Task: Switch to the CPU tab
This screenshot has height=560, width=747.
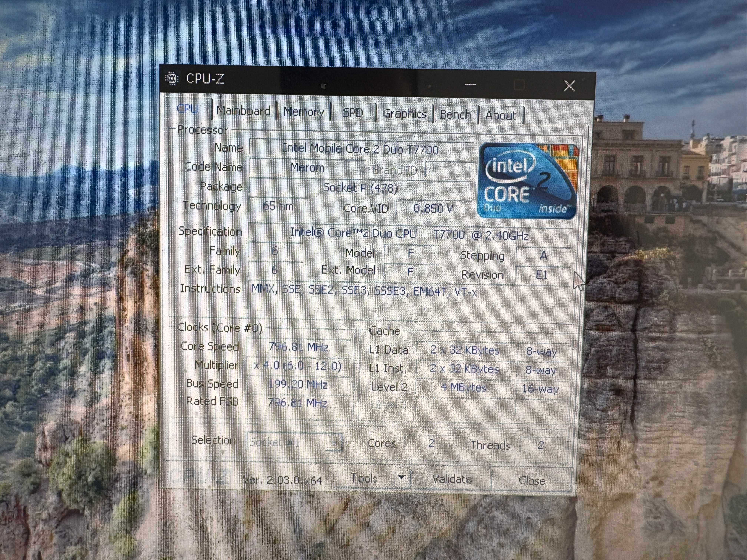Action: [187, 109]
